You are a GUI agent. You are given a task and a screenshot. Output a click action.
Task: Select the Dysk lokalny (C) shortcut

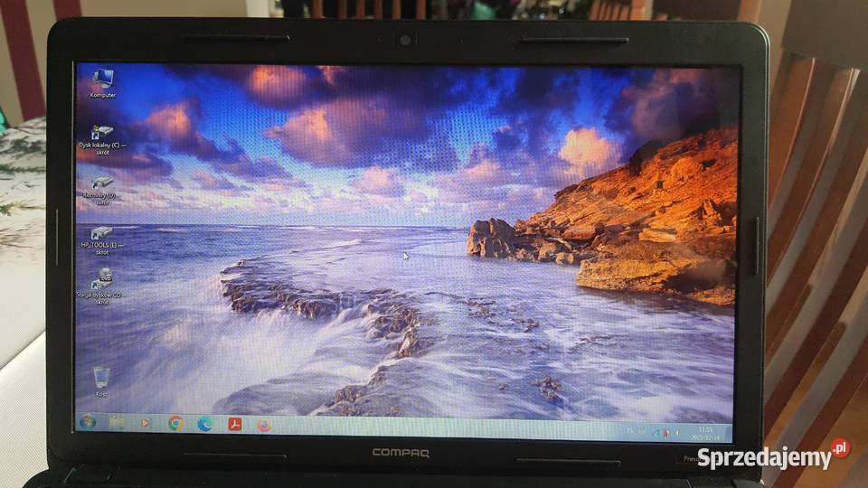(102, 140)
